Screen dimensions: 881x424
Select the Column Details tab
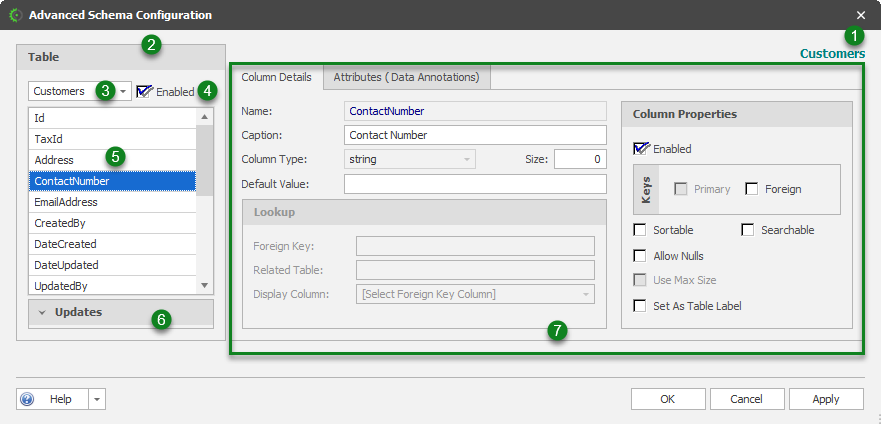(276, 77)
